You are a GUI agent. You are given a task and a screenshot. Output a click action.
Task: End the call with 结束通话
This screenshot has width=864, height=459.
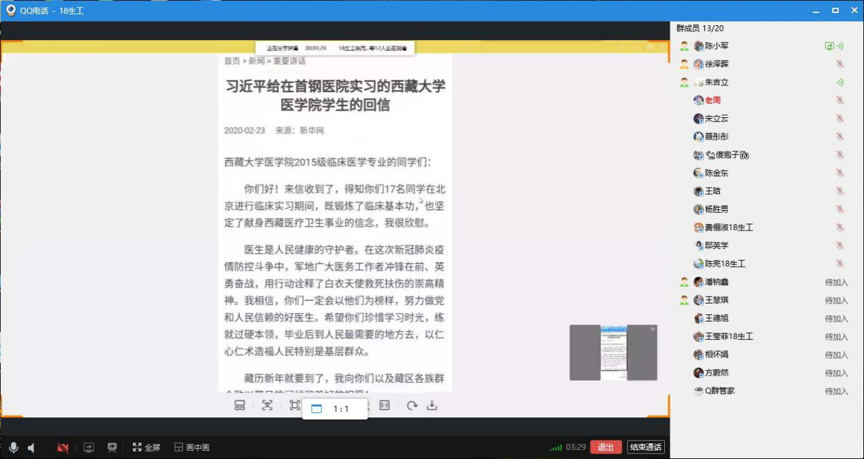click(x=646, y=447)
